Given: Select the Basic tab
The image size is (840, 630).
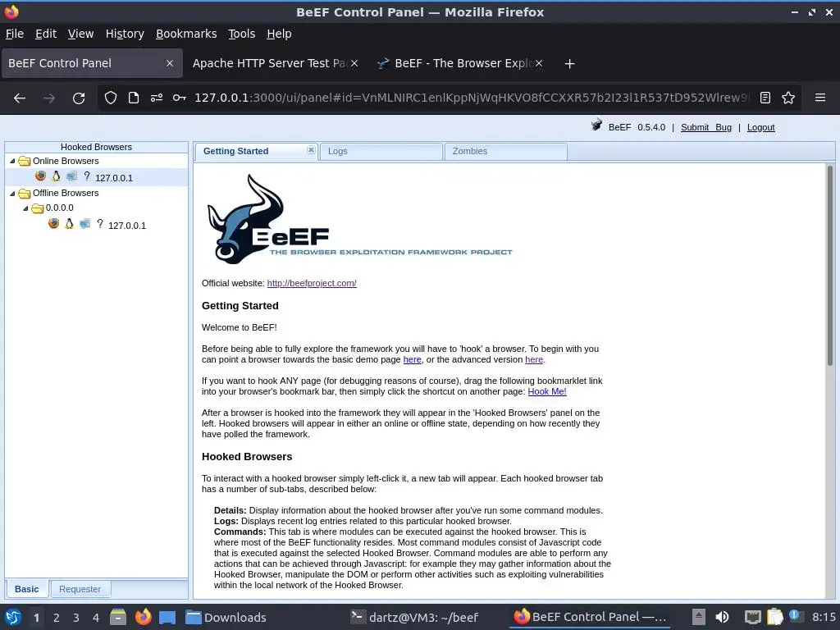Looking at the screenshot, I should pyautogui.click(x=27, y=589).
